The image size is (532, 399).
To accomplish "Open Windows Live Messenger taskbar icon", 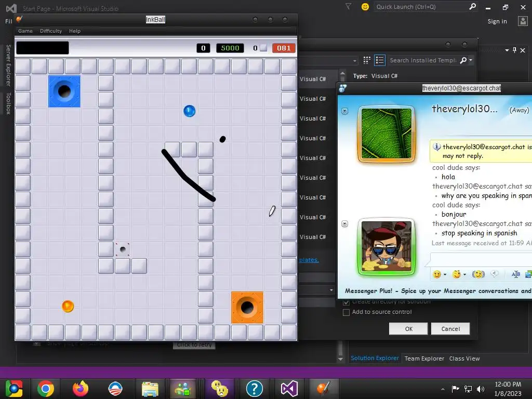I will pyautogui.click(x=183, y=389).
